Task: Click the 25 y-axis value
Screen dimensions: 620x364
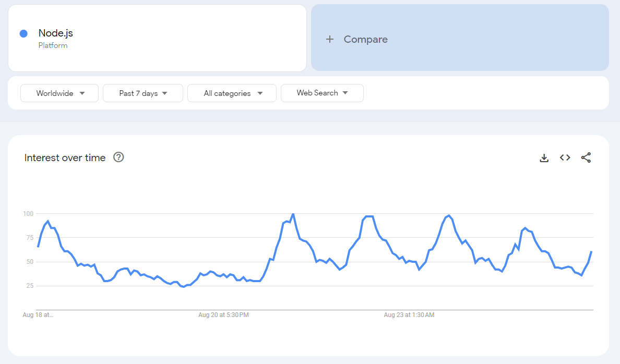Action: click(30, 286)
